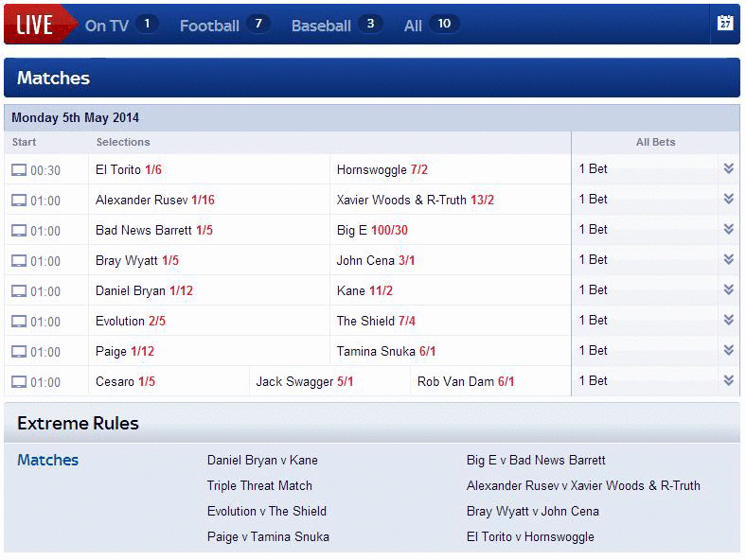The width and height of the screenshot is (746, 560).
Task: Open Bray Wyatt v John Cena link
Action: coord(533,512)
